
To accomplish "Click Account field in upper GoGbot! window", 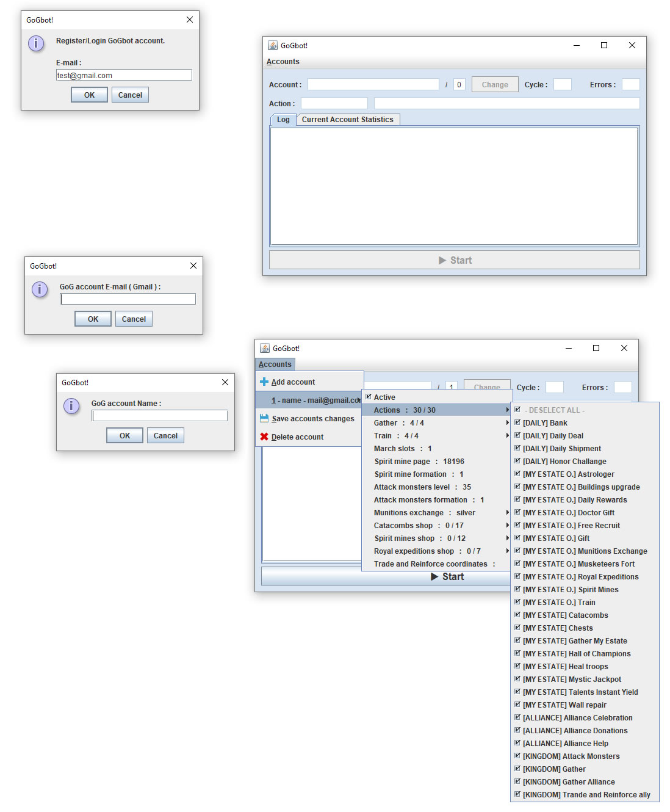I will 373,84.
